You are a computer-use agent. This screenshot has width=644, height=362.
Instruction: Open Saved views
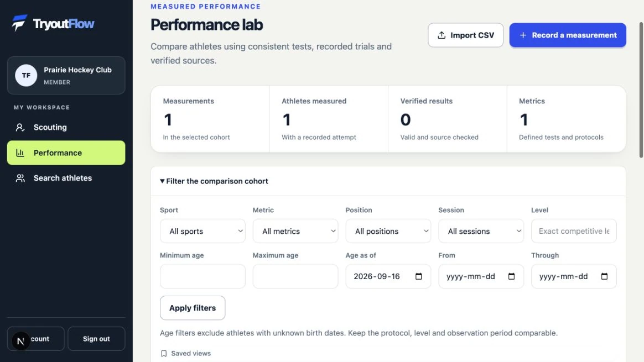186,353
